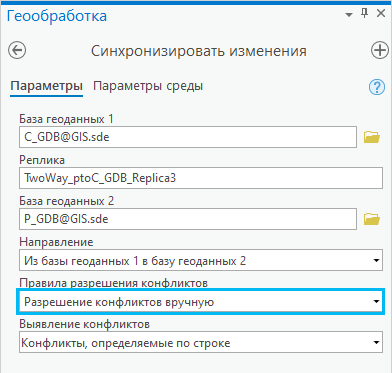
Task: Click the База геоданных 2 label
Action: pyautogui.click(x=67, y=201)
